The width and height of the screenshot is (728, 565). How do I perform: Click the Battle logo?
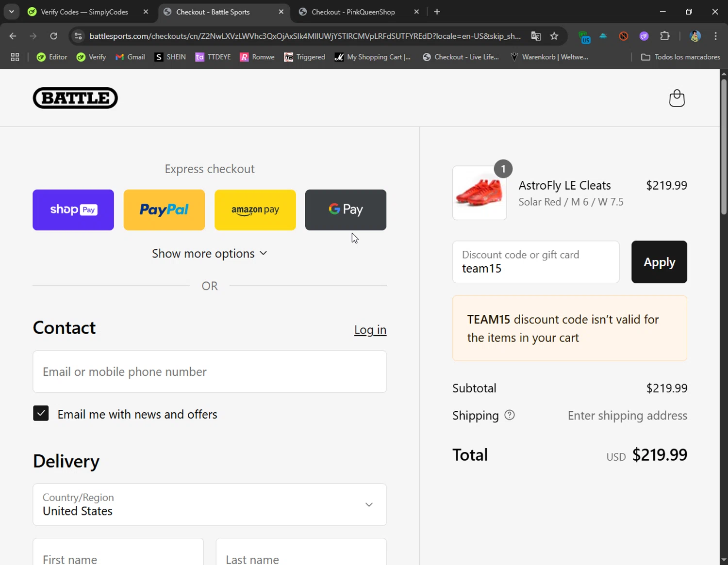pyautogui.click(x=75, y=98)
